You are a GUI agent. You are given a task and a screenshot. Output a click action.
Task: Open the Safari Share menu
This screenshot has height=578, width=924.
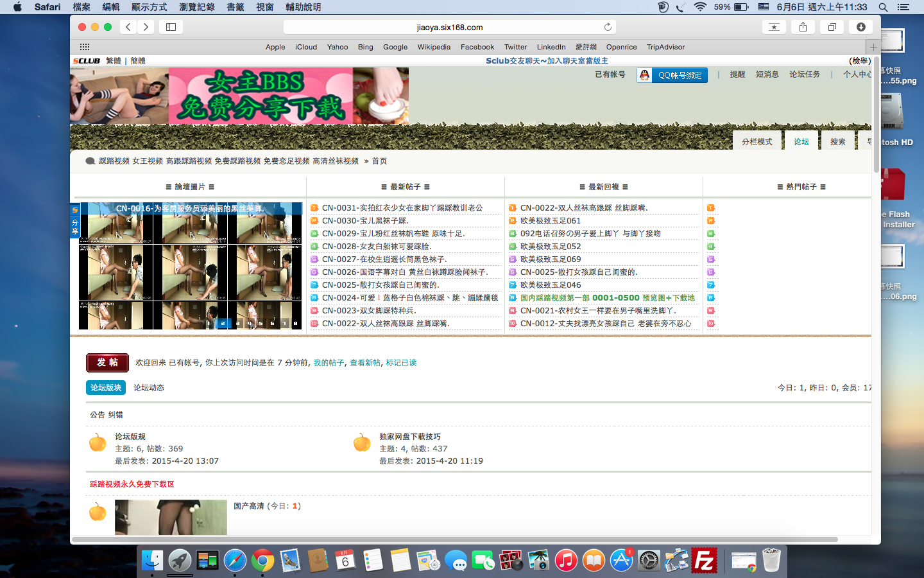[803, 27]
